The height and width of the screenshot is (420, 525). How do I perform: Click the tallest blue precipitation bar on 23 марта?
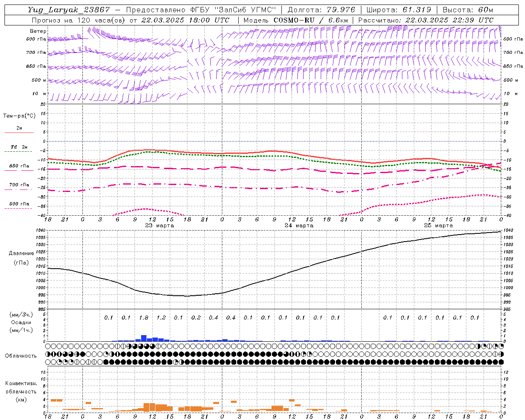point(144,338)
